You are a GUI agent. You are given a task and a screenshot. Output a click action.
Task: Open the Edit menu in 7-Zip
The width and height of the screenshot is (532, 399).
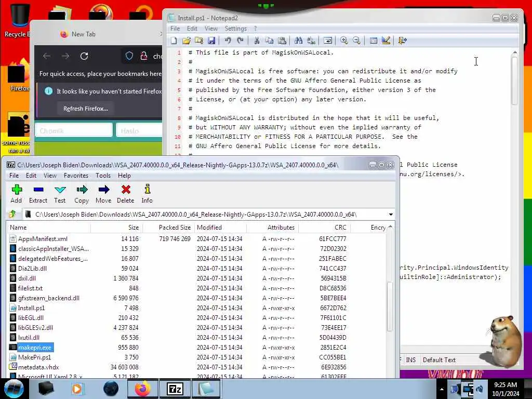31,176
